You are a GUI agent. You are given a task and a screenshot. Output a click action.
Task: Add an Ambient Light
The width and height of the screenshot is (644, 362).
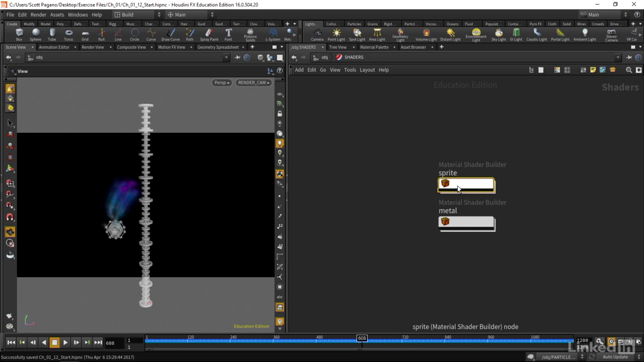point(585,35)
